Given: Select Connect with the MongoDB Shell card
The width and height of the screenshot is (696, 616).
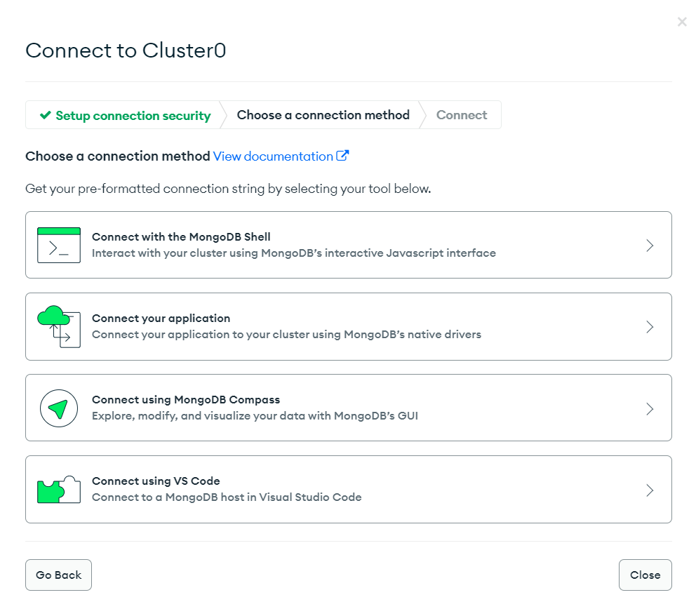Looking at the screenshot, I should point(349,244).
